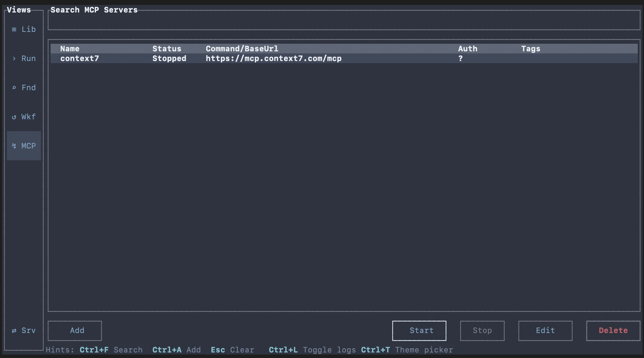Select the MCP lightning bolt icon
This screenshot has height=358, width=644.
(x=14, y=146)
